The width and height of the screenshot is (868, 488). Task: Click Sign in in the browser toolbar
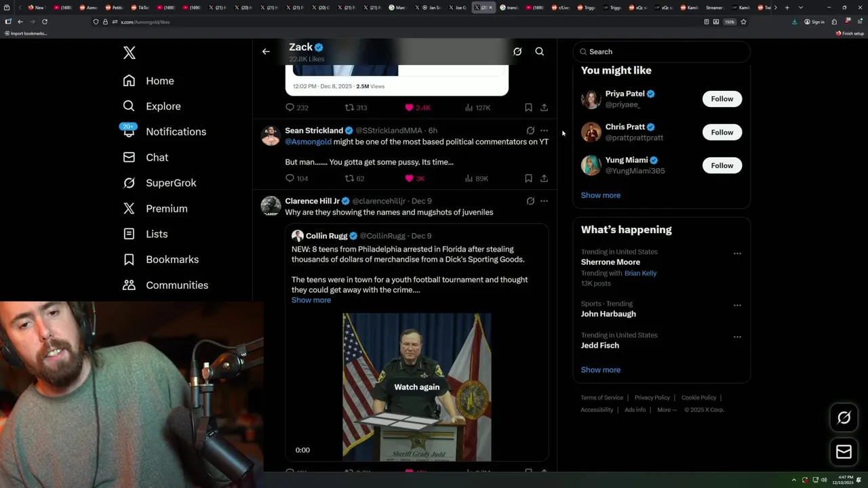coord(814,22)
